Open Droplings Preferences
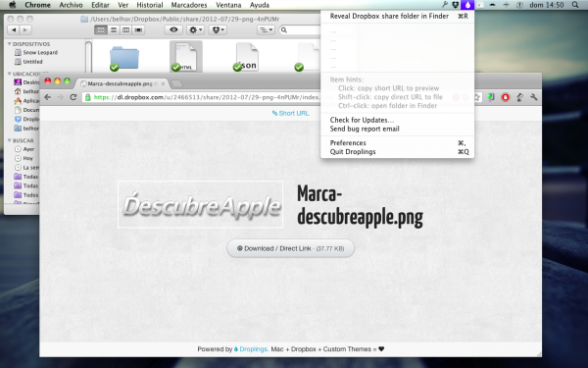This screenshot has height=368, width=588. coord(398,142)
